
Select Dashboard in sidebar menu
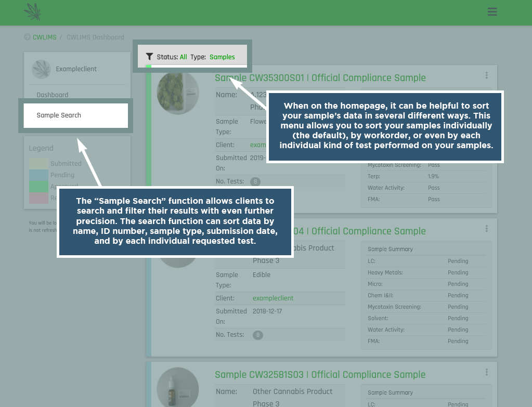(52, 95)
